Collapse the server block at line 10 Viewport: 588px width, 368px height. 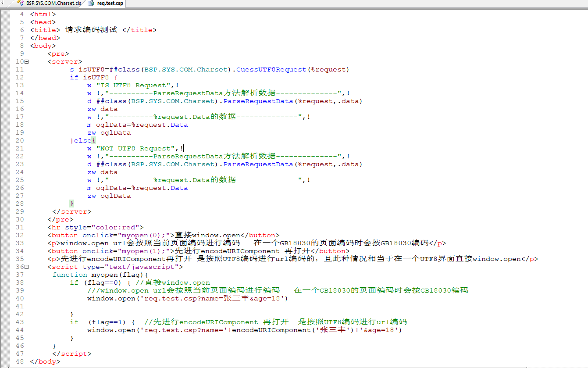(27, 62)
